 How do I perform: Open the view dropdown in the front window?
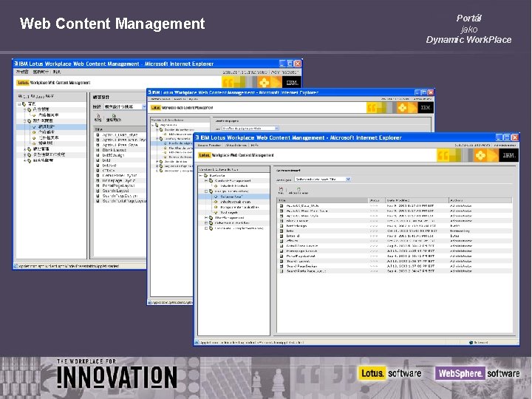click(348, 179)
